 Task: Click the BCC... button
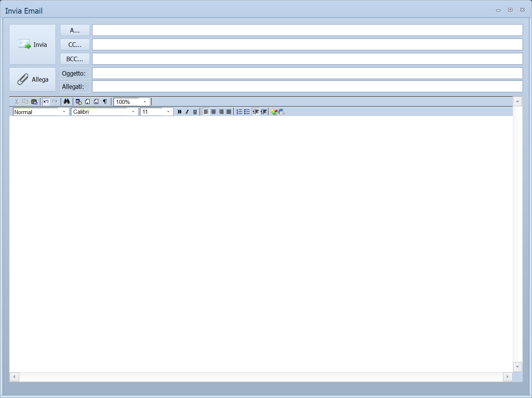tap(75, 59)
